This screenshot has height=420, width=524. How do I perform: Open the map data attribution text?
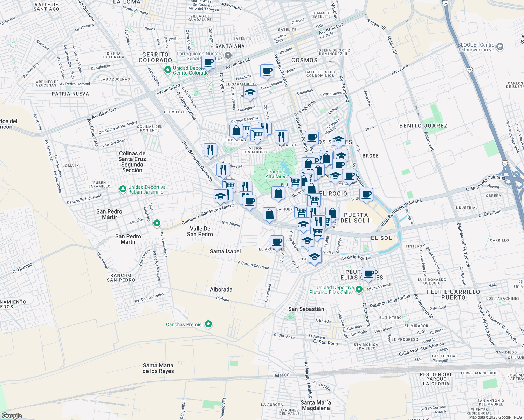coord(496,417)
